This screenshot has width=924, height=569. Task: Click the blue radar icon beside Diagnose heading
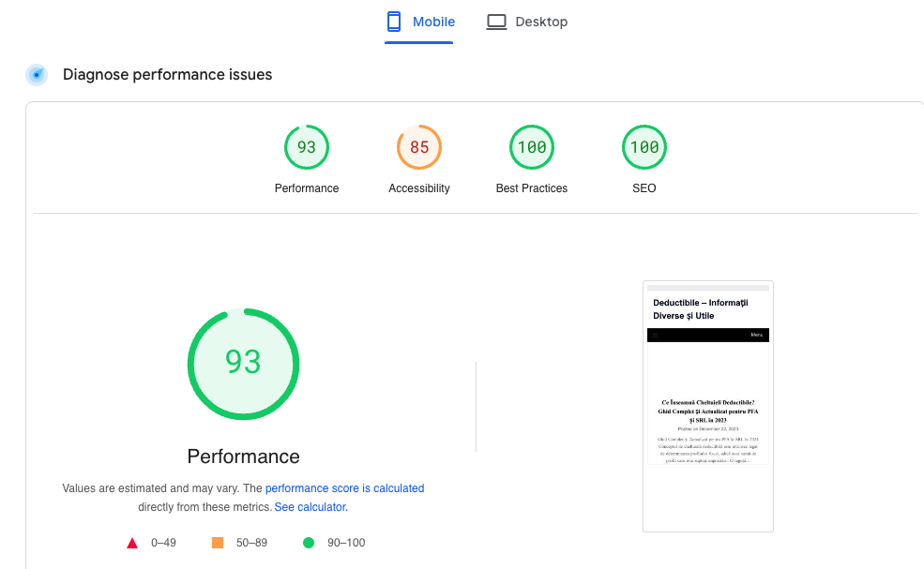[x=37, y=75]
